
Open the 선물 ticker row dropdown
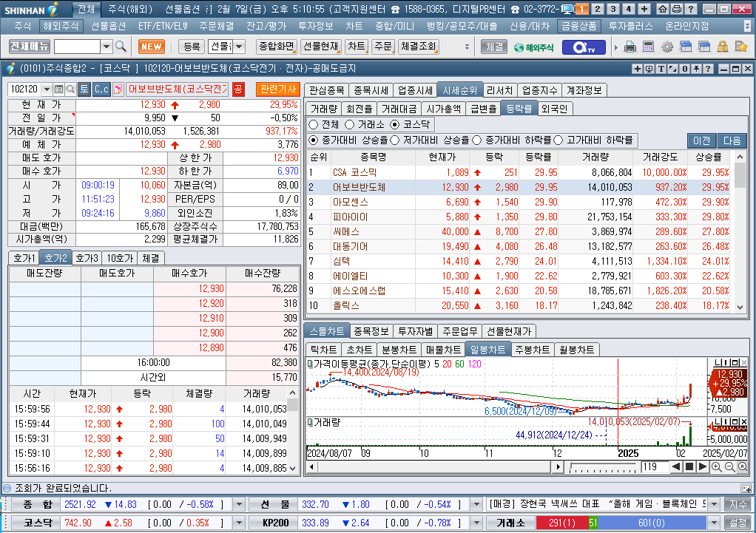[476, 505]
